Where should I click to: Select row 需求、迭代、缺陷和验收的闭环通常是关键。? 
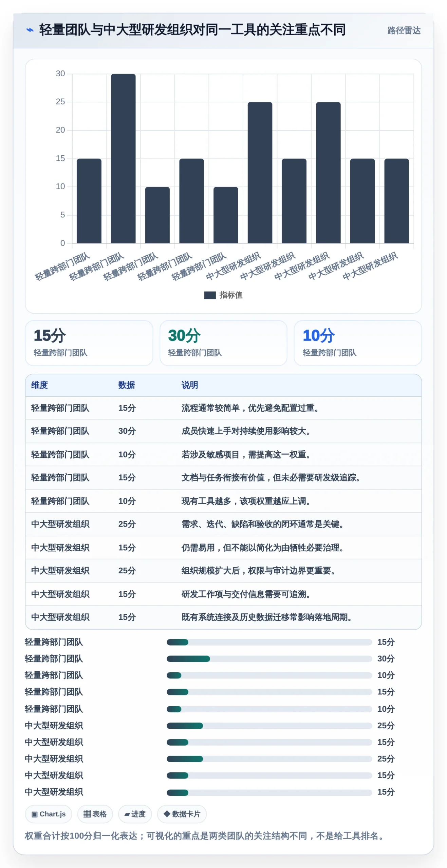click(223, 524)
